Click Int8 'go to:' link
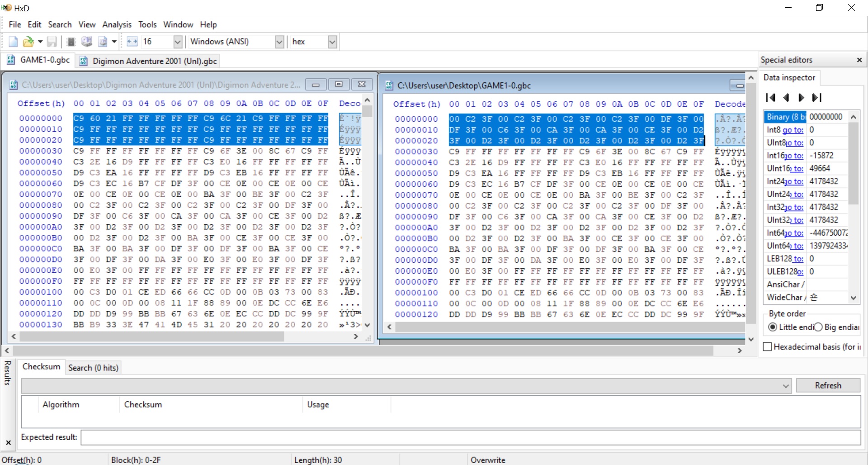The height and width of the screenshot is (465, 868). click(793, 130)
